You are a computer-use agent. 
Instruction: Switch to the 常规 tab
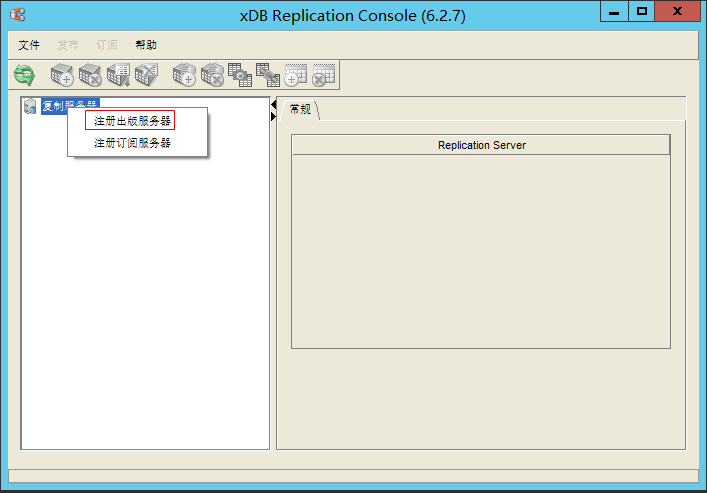click(300, 109)
